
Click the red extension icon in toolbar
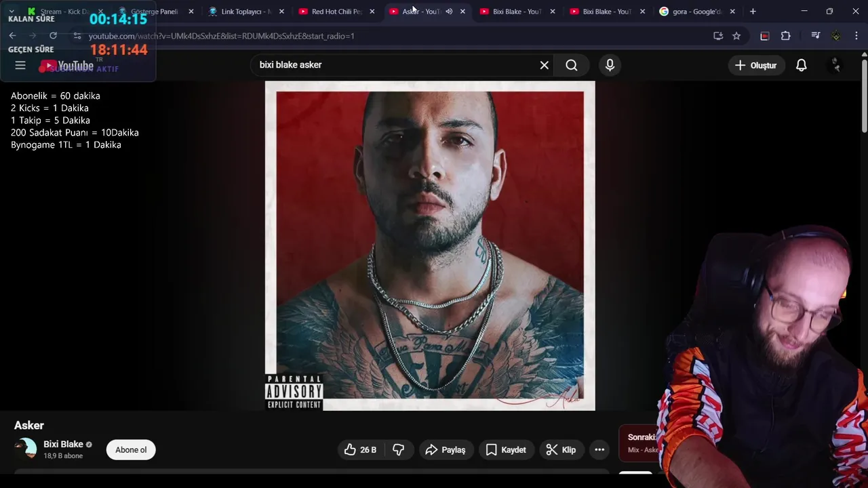pyautogui.click(x=765, y=36)
